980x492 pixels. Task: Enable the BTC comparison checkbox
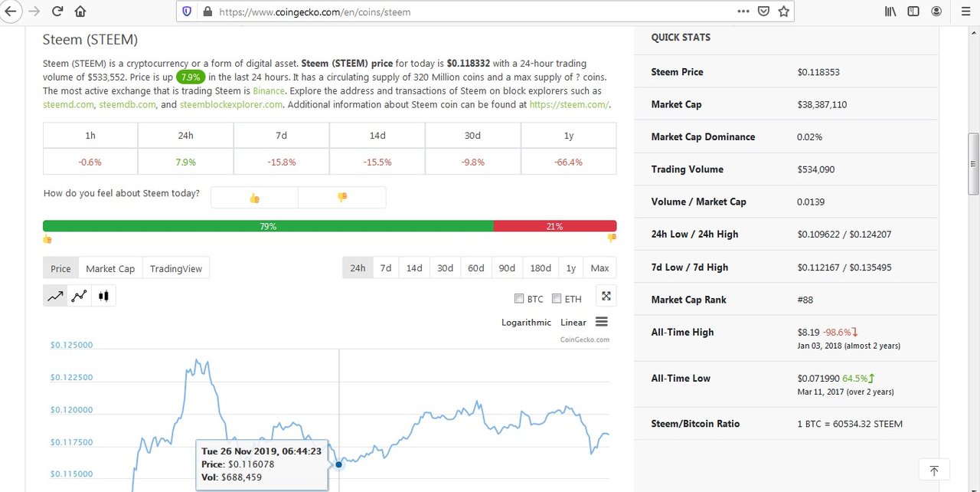pos(519,299)
